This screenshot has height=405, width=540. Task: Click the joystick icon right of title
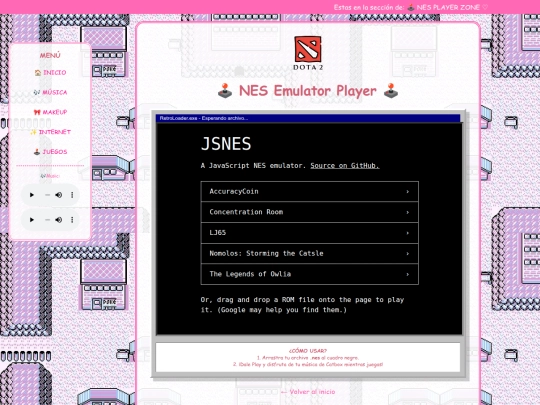point(391,91)
